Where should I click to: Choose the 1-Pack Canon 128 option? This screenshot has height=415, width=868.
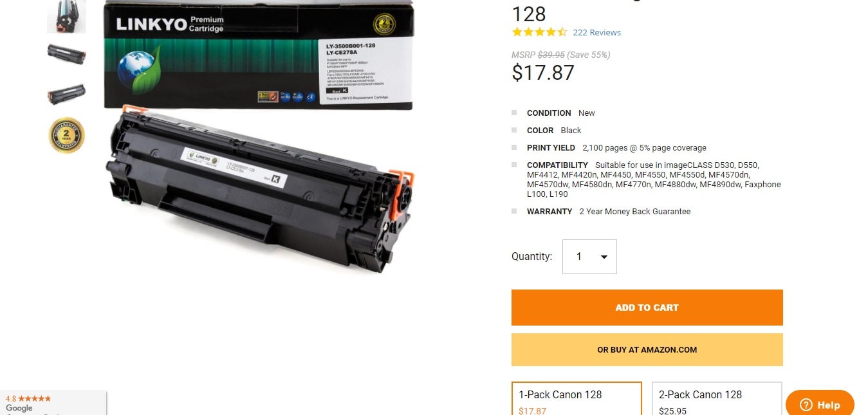coord(577,399)
